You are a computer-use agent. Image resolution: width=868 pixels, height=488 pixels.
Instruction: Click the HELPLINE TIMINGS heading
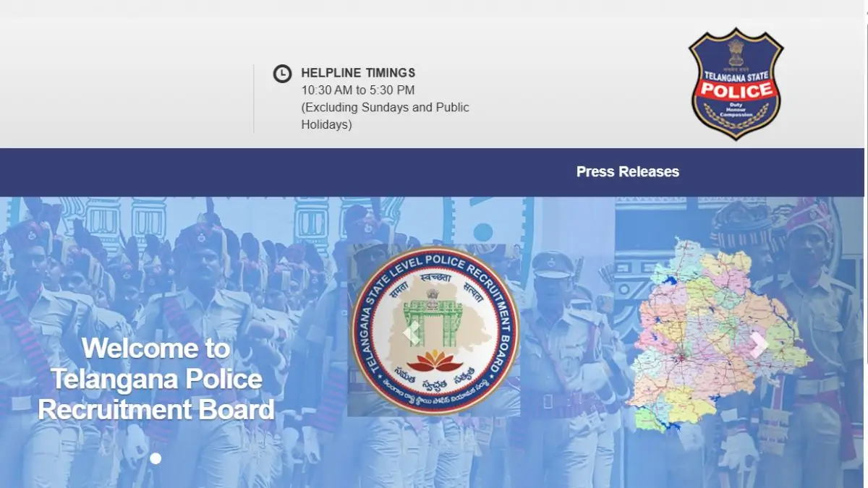point(358,73)
